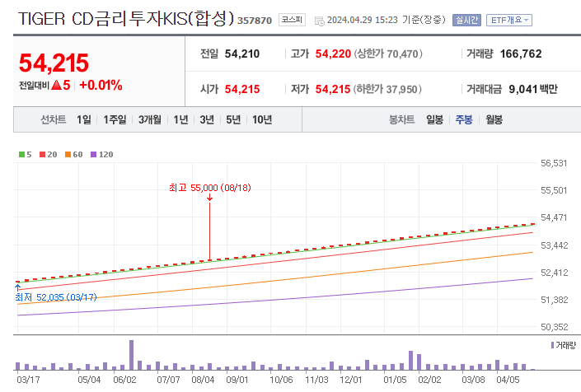The image size is (581, 392).
Task: Click orange 60-period moving average swatch
Action: pyautogui.click(x=68, y=154)
